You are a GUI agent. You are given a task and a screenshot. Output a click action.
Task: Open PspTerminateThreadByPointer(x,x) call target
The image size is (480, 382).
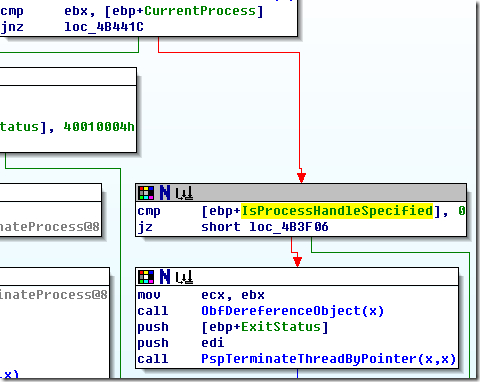coord(328,359)
